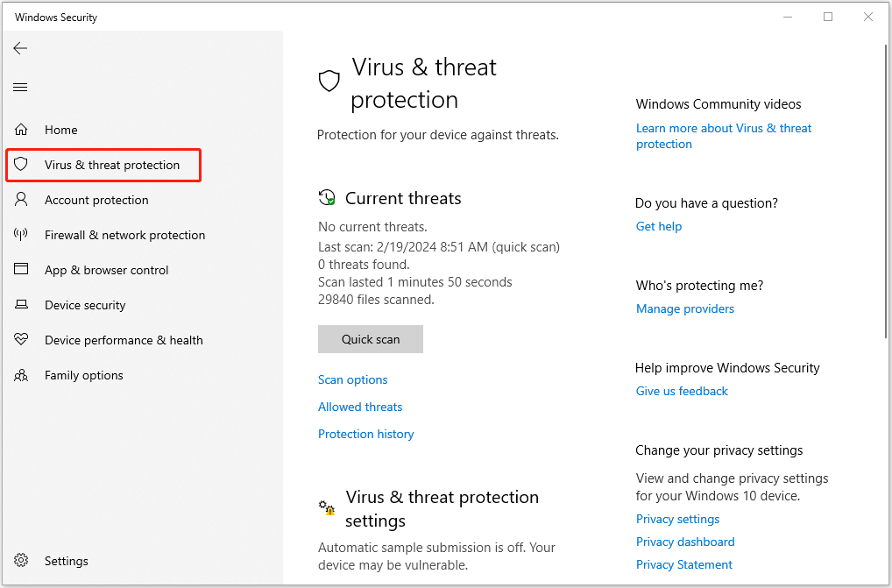Click the Home house icon
The image size is (892, 588).
[21, 130]
